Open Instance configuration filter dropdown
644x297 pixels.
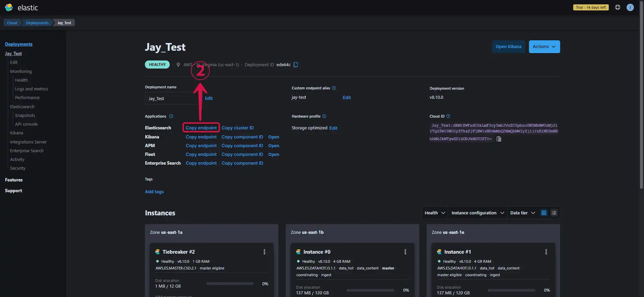(478, 213)
